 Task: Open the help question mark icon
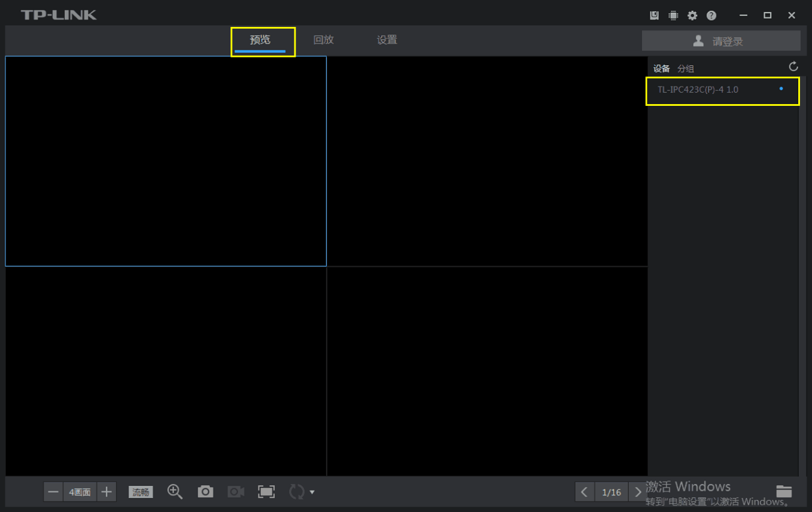tap(711, 15)
